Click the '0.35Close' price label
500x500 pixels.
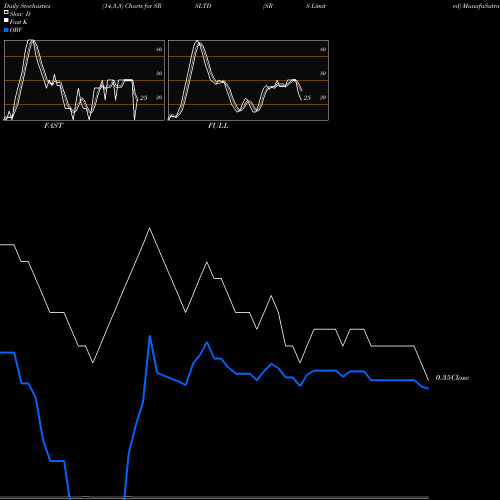coord(452,378)
